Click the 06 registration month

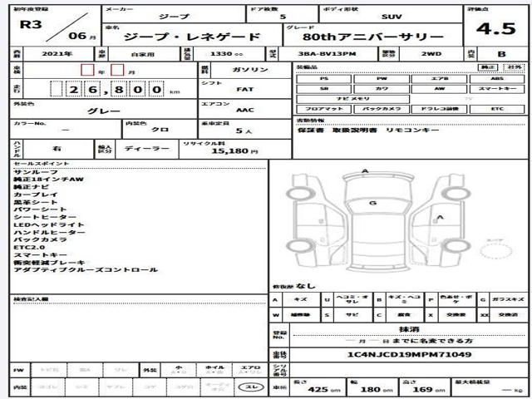77,36
